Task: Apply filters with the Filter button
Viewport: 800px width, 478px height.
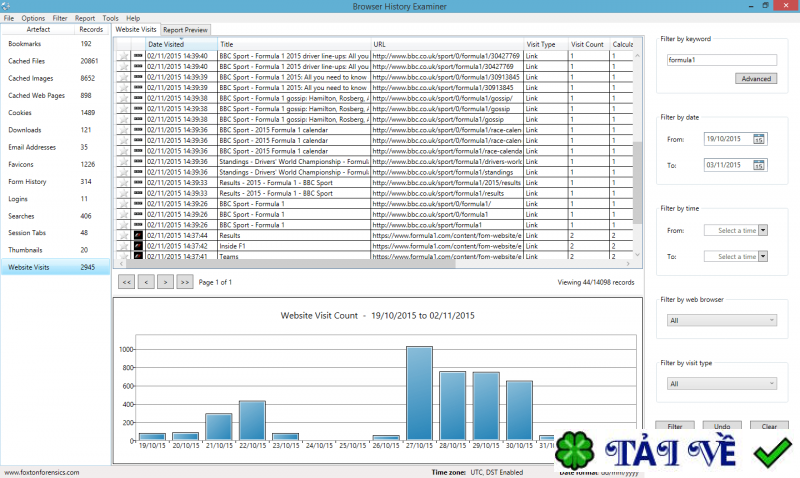Action: pos(674,426)
